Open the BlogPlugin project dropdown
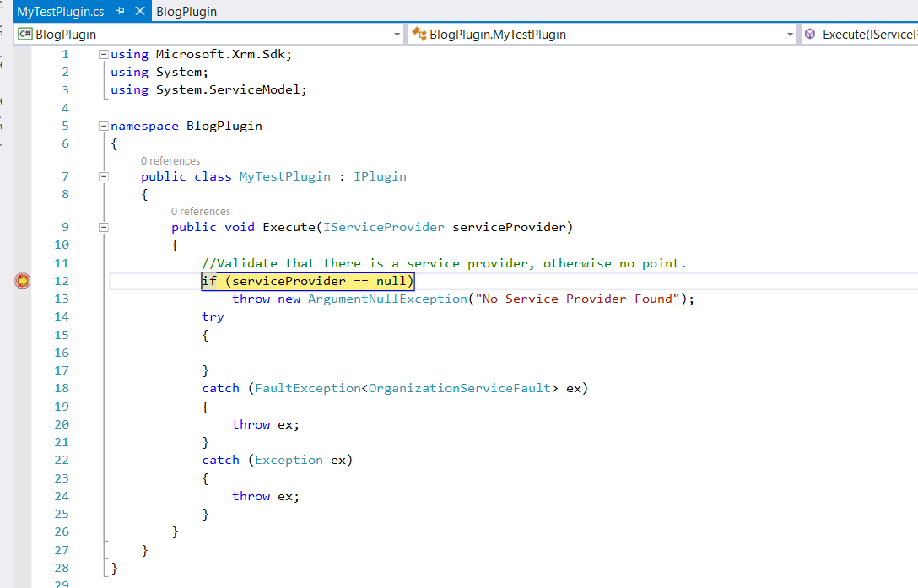The width and height of the screenshot is (918, 588). [x=397, y=35]
